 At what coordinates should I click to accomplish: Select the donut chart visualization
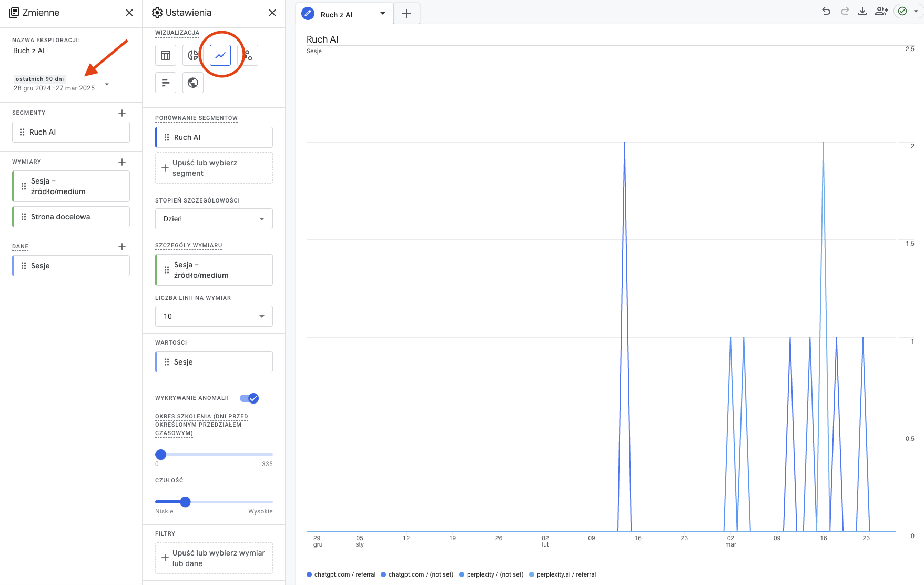coord(193,55)
